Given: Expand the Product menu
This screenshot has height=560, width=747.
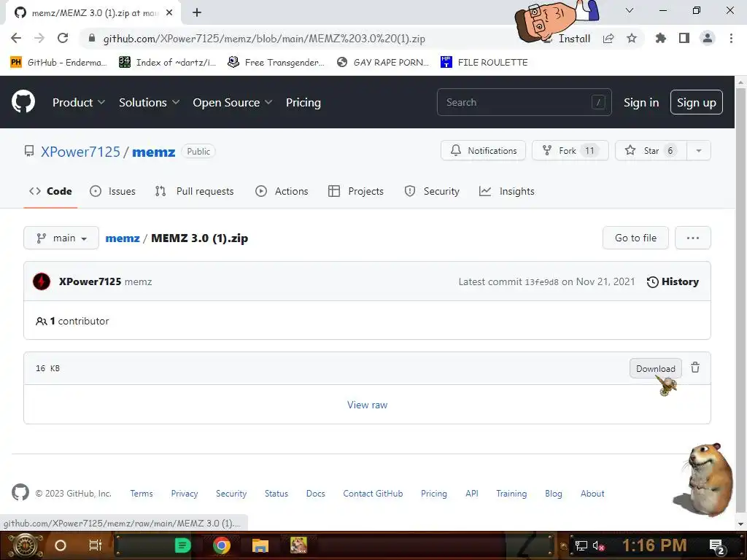Looking at the screenshot, I should pyautogui.click(x=79, y=102).
